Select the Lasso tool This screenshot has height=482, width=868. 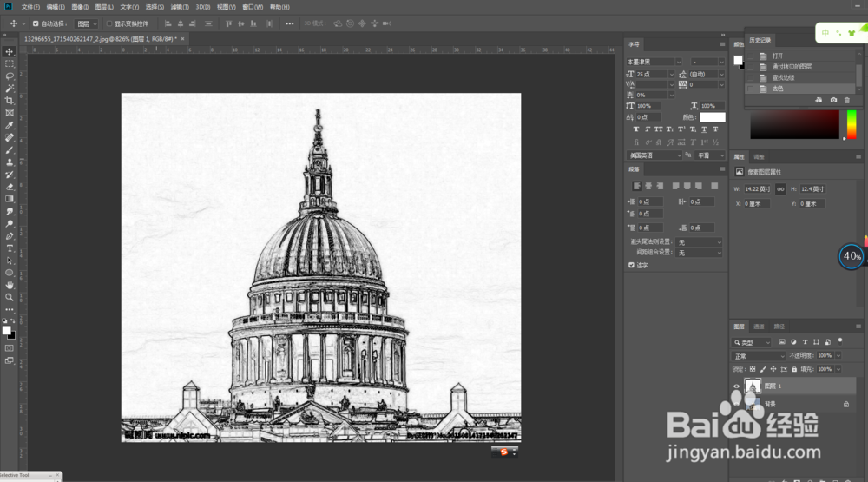pos(10,76)
